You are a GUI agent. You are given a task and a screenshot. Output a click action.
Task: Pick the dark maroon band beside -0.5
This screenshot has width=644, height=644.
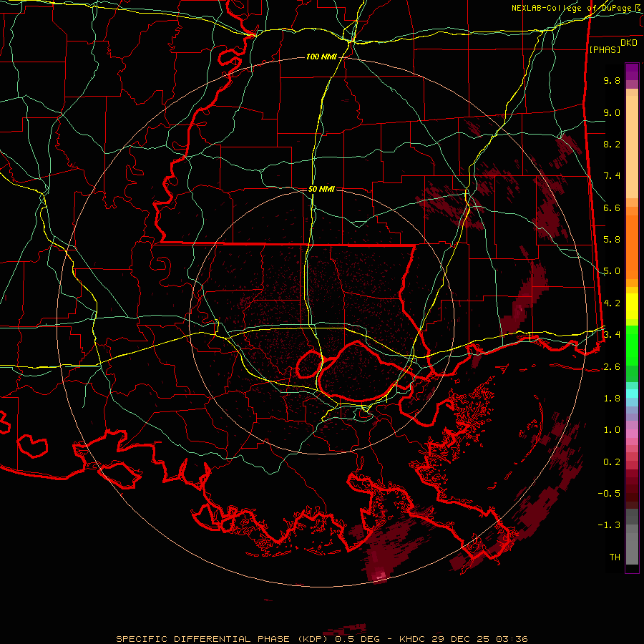click(x=632, y=493)
